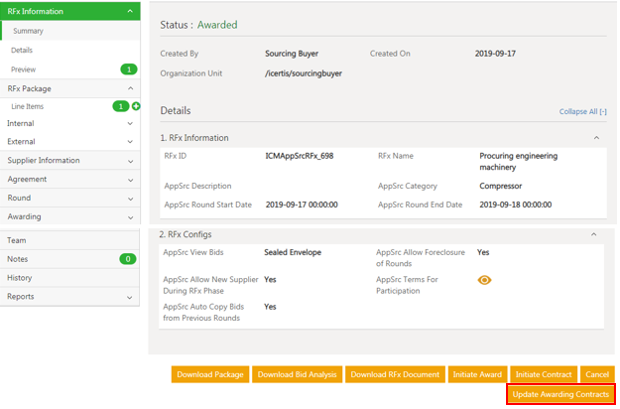620x409 pixels.
Task: Expand Supplier Information section chevron
Action: (130, 161)
